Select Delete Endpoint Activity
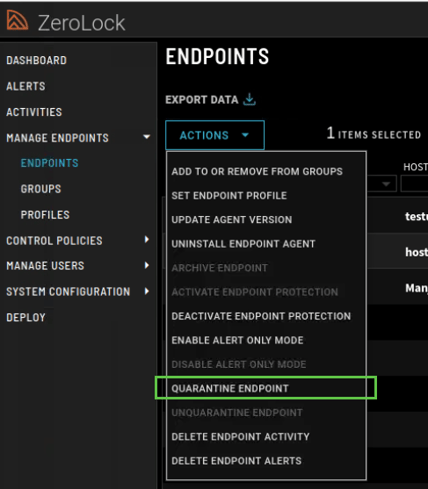 click(240, 437)
